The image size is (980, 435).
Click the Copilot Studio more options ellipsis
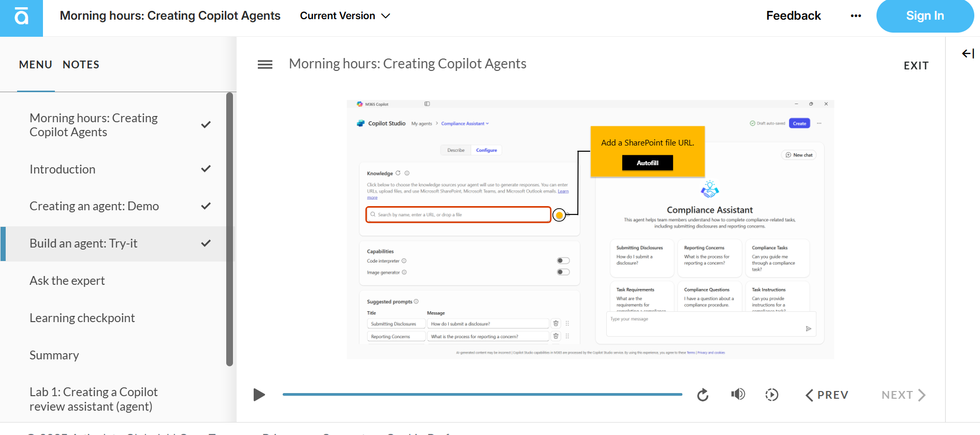tap(819, 123)
